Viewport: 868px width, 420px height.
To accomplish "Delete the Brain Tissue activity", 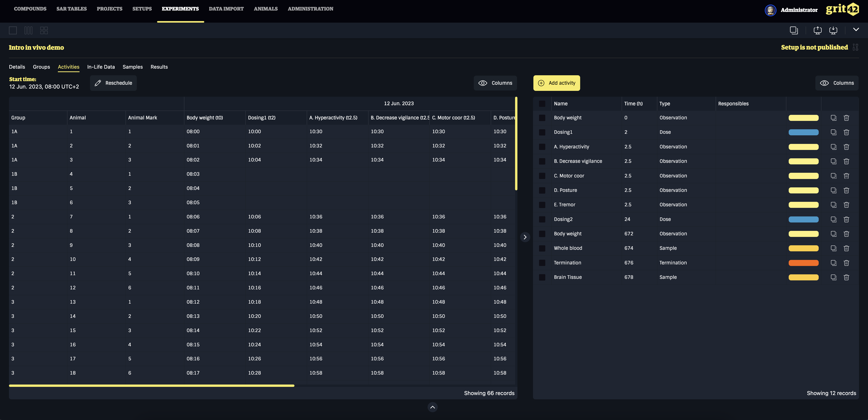I will point(846,277).
